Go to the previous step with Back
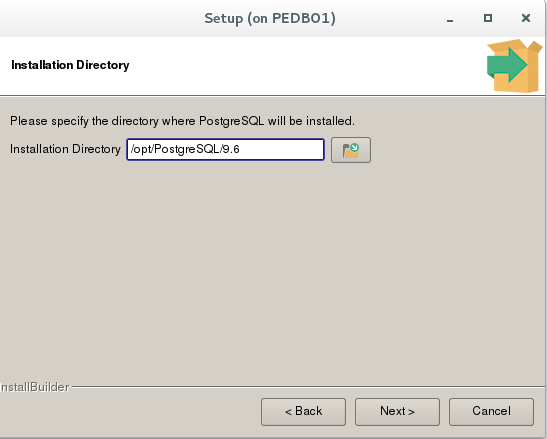Screen dimensions: 547x439 303,412
